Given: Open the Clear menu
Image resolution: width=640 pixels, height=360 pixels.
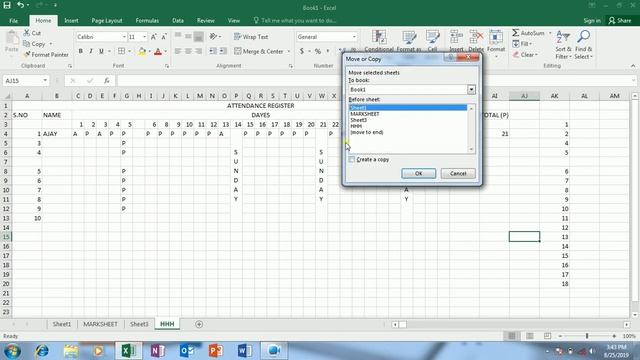Looking at the screenshot, I should pyautogui.click(x=525, y=54).
